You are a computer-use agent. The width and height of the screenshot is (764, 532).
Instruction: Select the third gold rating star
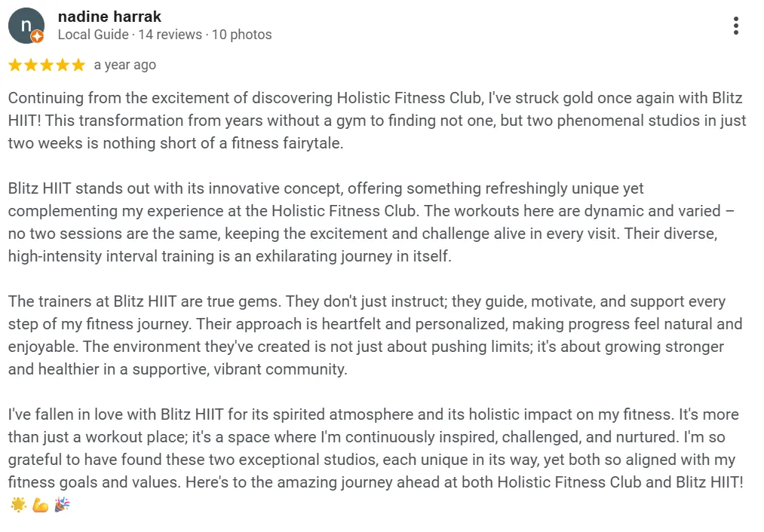tap(47, 65)
